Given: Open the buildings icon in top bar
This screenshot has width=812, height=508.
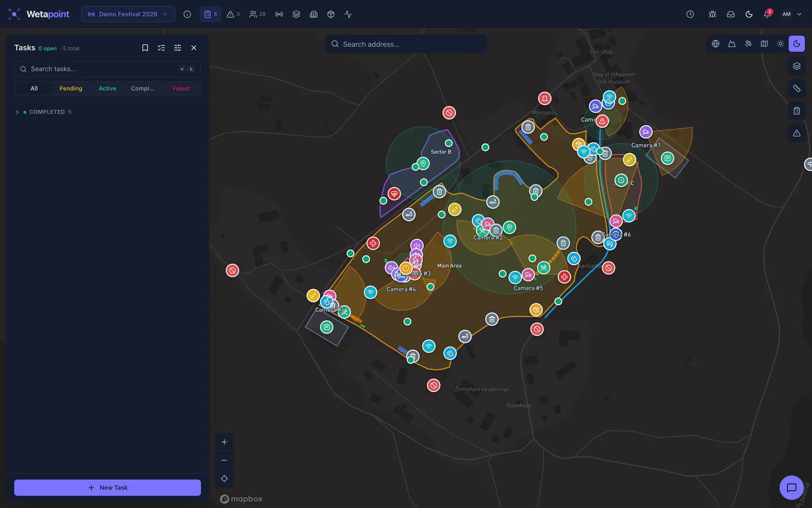Looking at the screenshot, I should [314, 14].
